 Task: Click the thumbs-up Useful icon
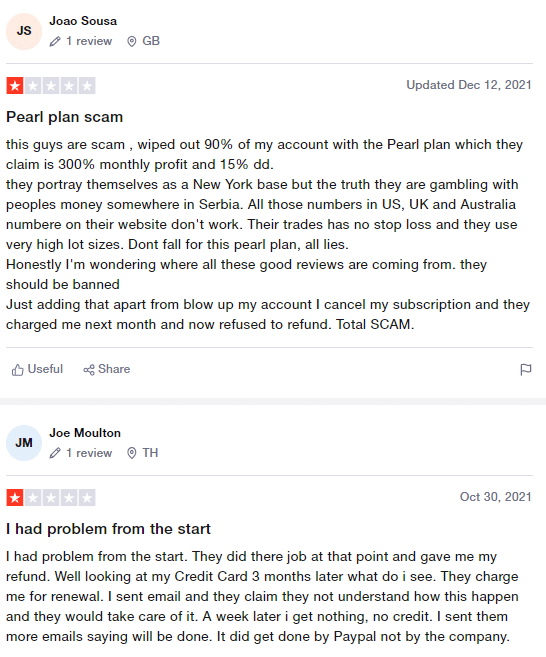coord(17,370)
